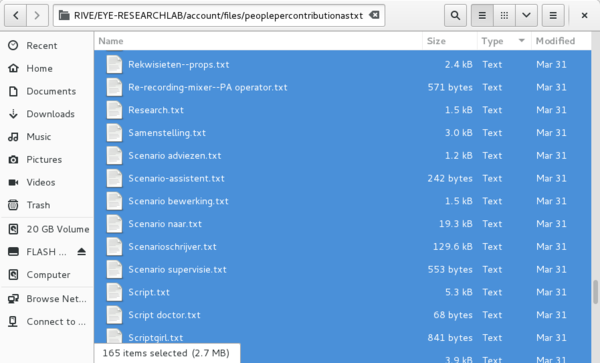Image resolution: width=600 pixels, height=363 pixels.
Task: Click the 129.6 kB size value
Action: pyautogui.click(x=452, y=247)
